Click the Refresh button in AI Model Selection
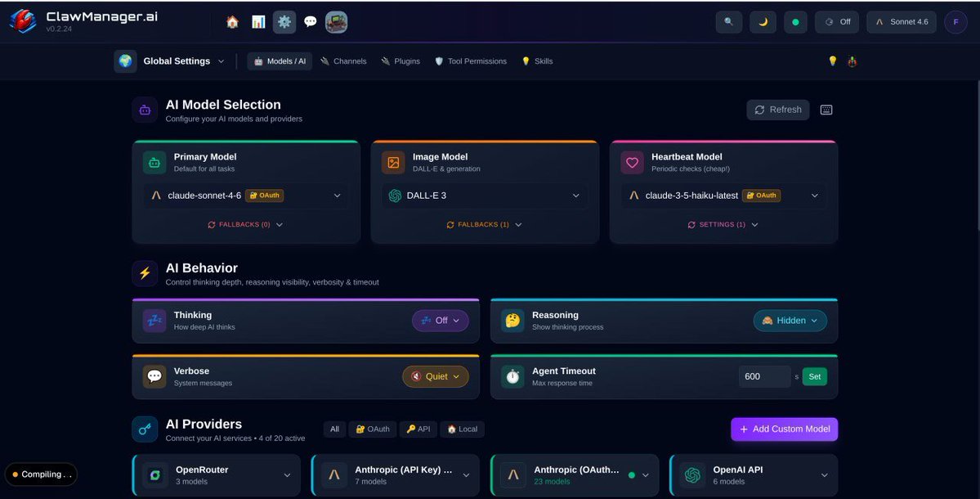This screenshot has width=980, height=499. tap(776, 109)
